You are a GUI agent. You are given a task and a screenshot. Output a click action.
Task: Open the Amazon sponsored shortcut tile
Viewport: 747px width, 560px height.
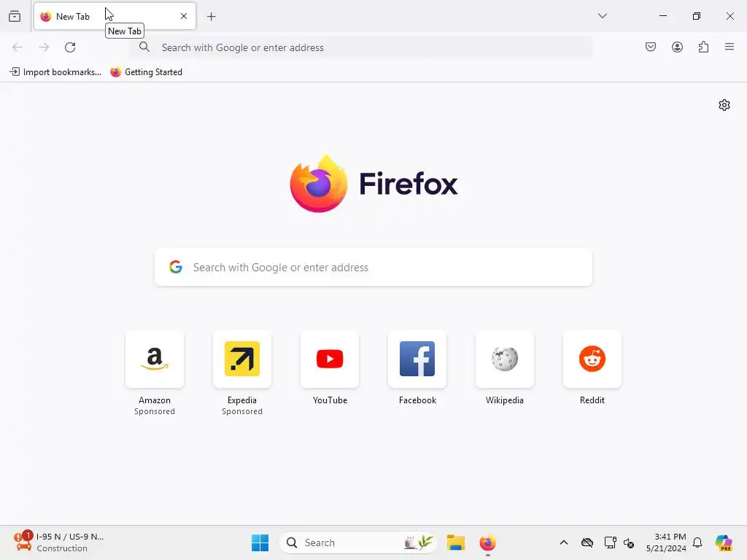click(x=155, y=359)
